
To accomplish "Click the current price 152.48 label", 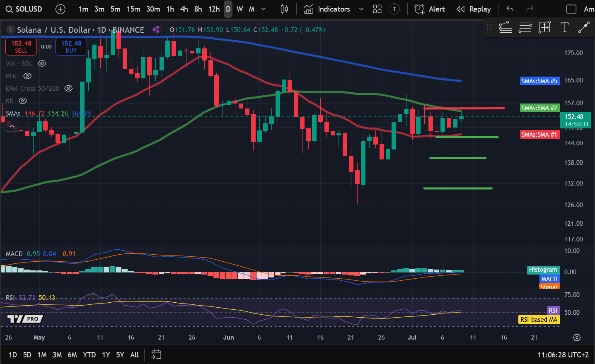I will pos(576,120).
